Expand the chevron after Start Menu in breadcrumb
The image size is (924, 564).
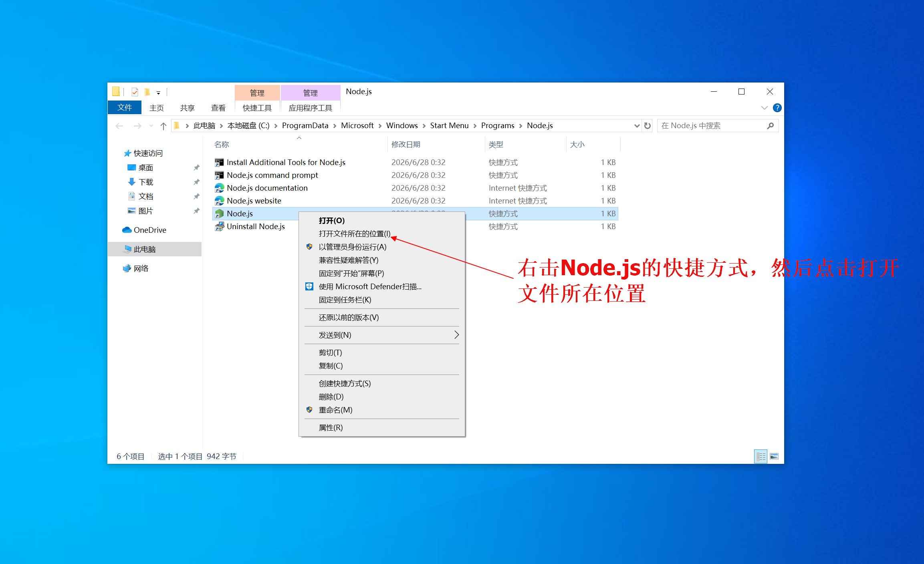coord(475,126)
